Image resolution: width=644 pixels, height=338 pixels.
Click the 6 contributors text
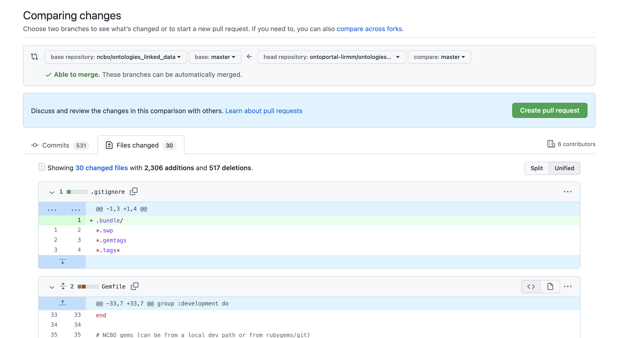pos(576,144)
